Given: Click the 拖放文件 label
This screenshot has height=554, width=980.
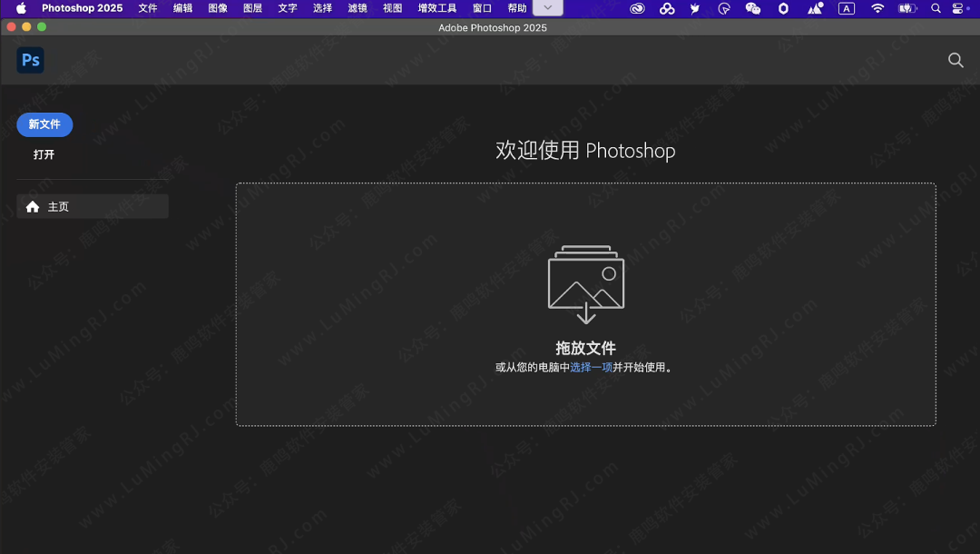Looking at the screenshot, I should click(585, 348).
